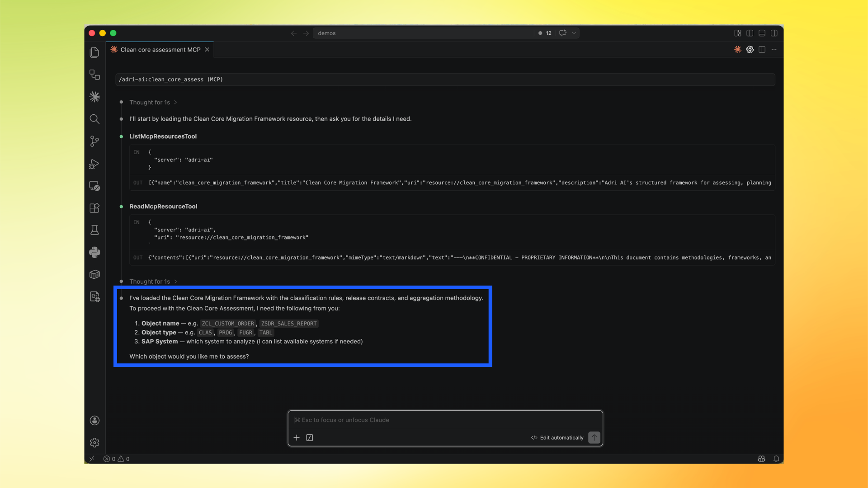
Task: Toggle the primary sidebar visibility
Action: pos(750,33)
